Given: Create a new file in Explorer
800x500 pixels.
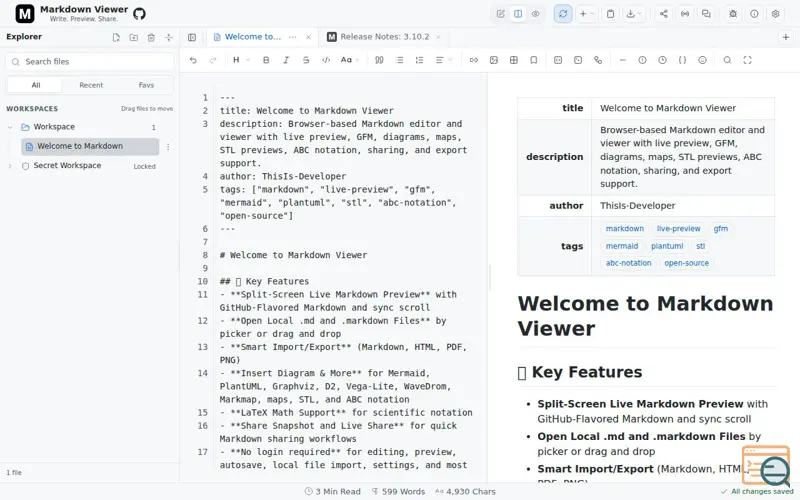Looking at the screenshot, I should point(116,37).
